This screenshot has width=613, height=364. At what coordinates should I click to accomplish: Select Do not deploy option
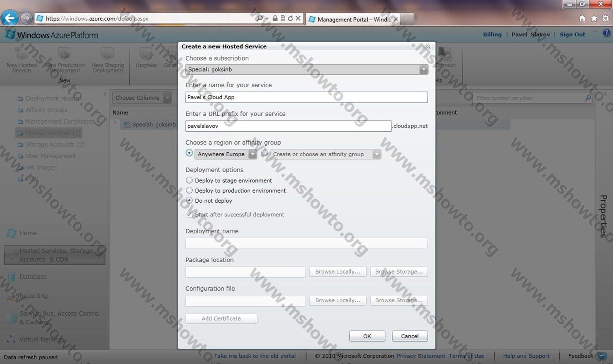pyautogui.click(x=189, y=200)
